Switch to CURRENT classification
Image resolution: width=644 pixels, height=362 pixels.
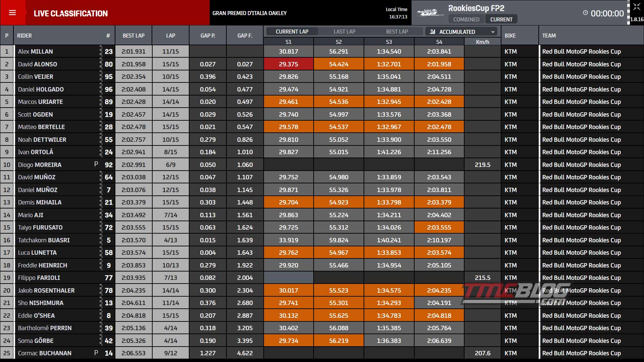tap(501, 19)
